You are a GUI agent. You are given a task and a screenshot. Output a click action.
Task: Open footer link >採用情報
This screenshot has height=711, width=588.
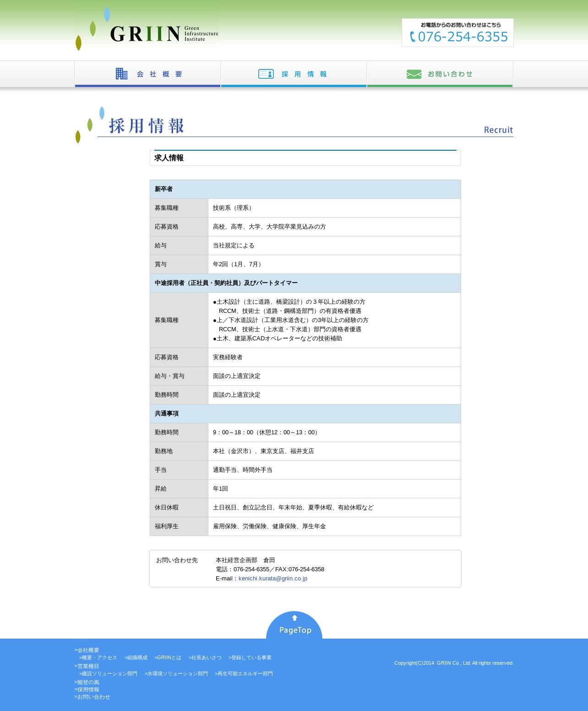[x=87, y=689]
